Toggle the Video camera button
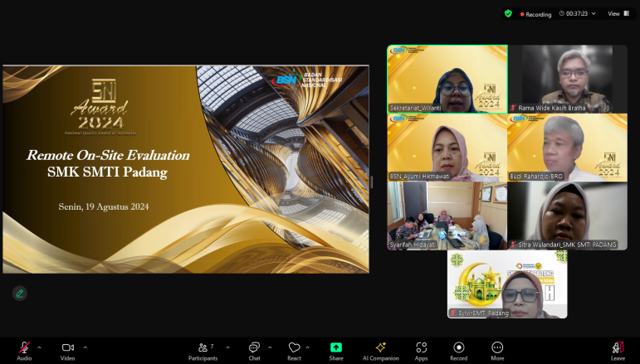Viewport: 640px width, 364px height. pyautogui.click(x=68, y=351)
